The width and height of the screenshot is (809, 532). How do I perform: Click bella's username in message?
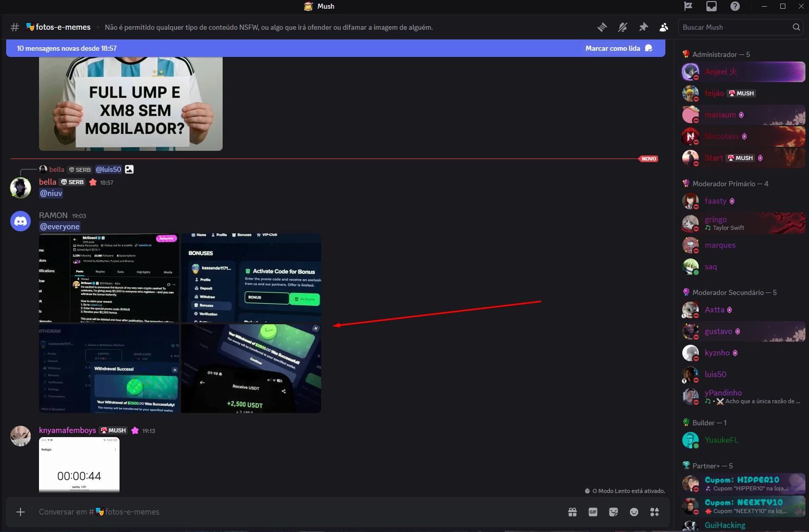click(48, 182)
